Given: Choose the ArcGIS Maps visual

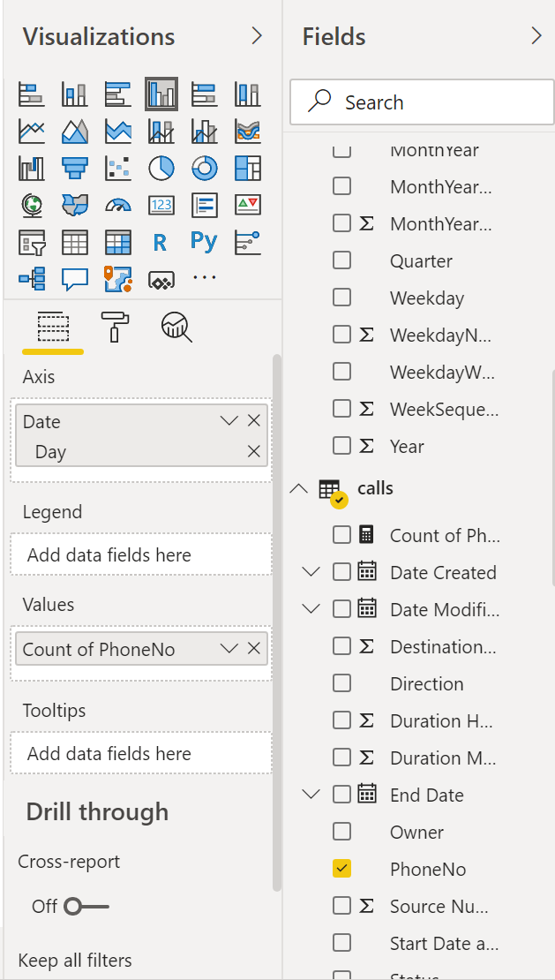Looking at the screenshot, I should coord(118,278).
